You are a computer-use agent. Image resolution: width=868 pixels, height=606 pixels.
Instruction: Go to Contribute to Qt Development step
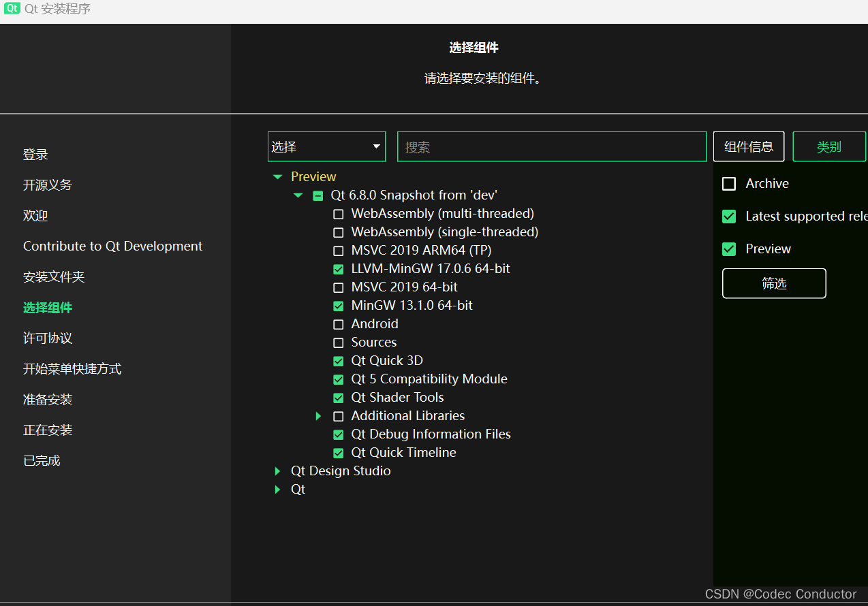[x=113, y=246]
